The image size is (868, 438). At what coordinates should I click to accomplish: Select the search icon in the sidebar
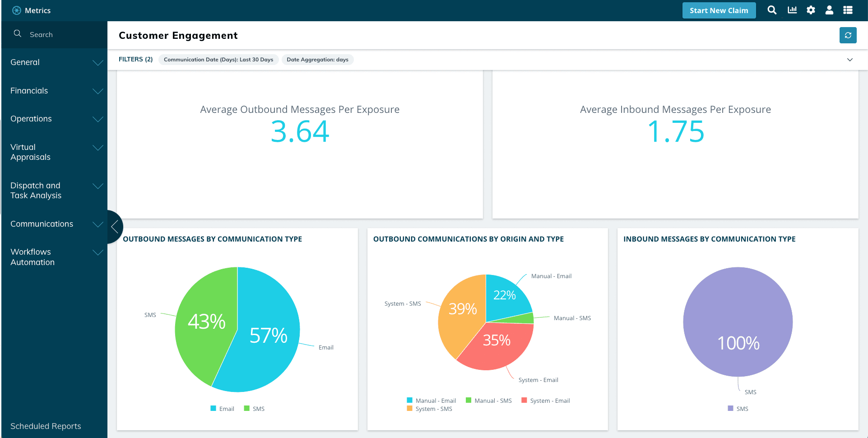(17, 33)
